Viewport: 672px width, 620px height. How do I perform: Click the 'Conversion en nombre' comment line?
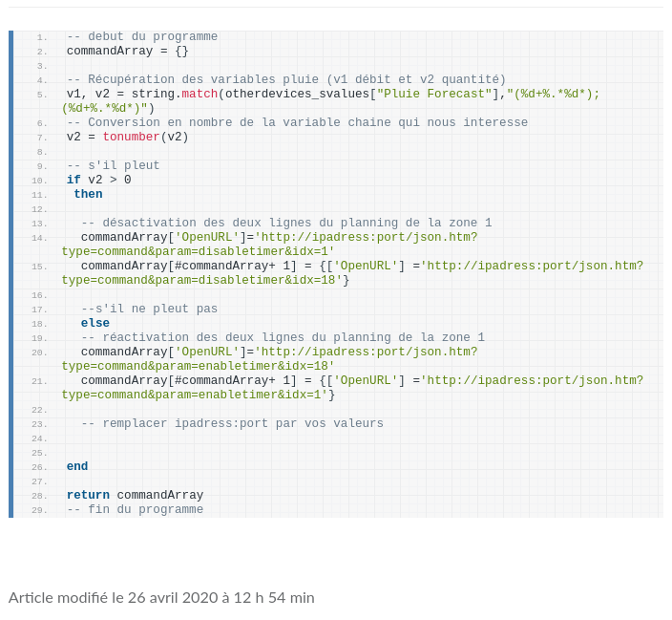[x=297, y=123]
